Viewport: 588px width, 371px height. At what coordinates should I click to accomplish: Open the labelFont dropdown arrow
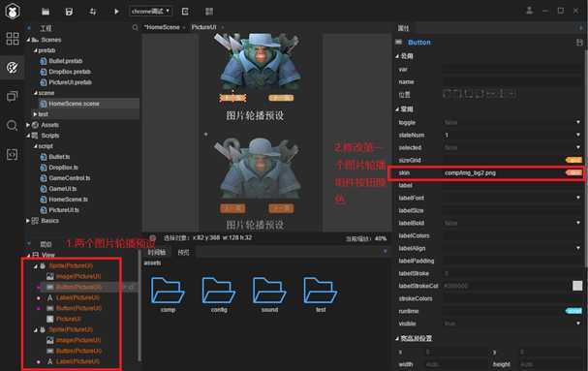click(578, 198)
